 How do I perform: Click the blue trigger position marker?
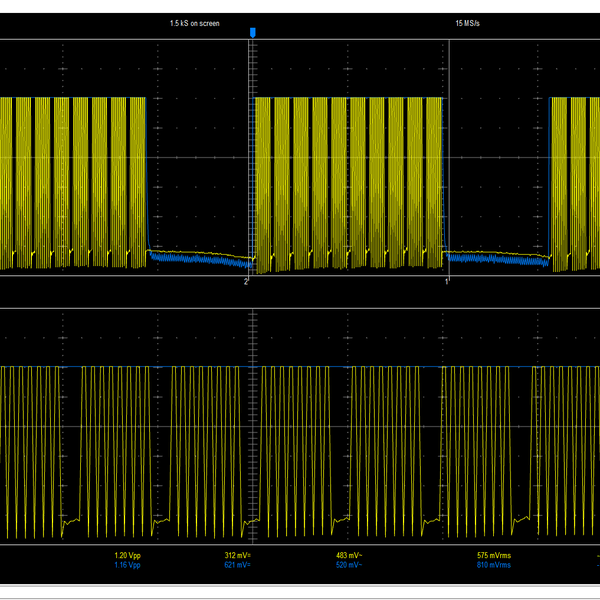click(253, 33)
